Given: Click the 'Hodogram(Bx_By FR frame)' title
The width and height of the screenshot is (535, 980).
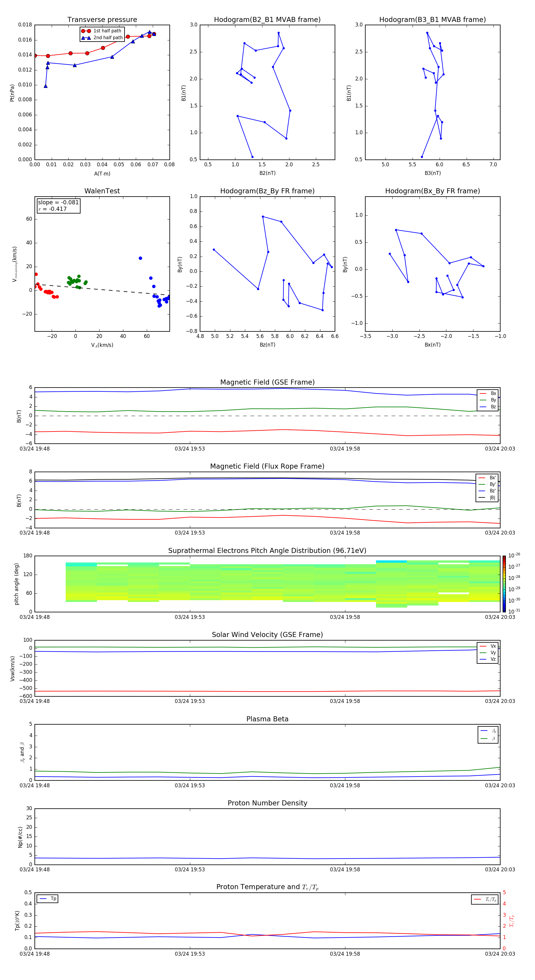Looking at the screenshot, I should pyautogui.click(x=432, y=191).
